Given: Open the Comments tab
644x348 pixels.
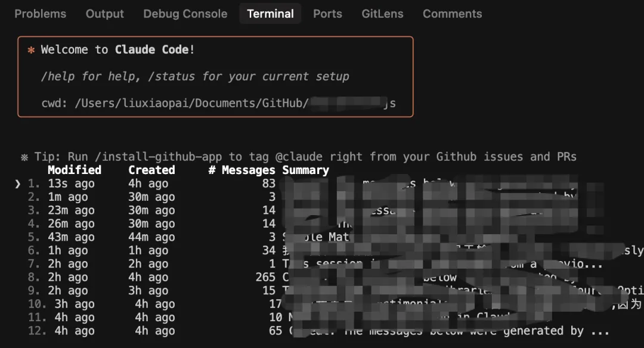Looking at the screenshot, I should point(452,14).
